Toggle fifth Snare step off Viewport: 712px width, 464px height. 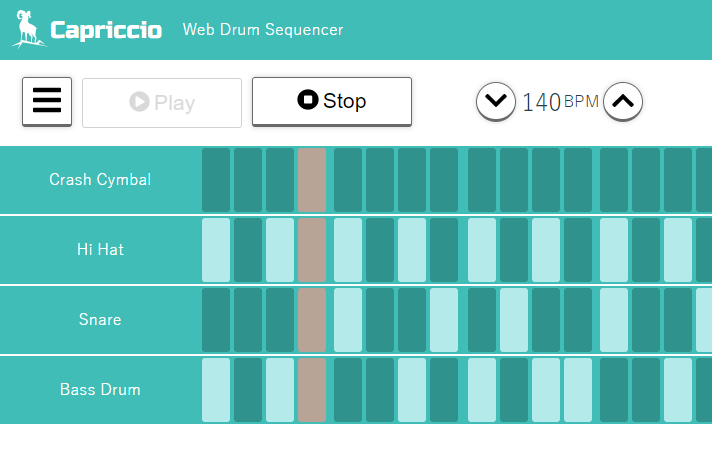[348, 320]
